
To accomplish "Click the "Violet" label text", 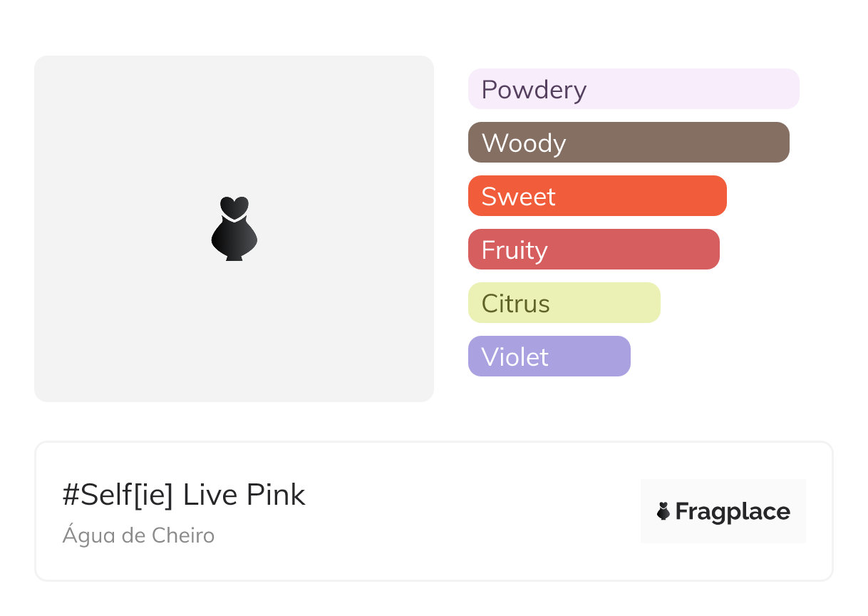I will (515, 357).
